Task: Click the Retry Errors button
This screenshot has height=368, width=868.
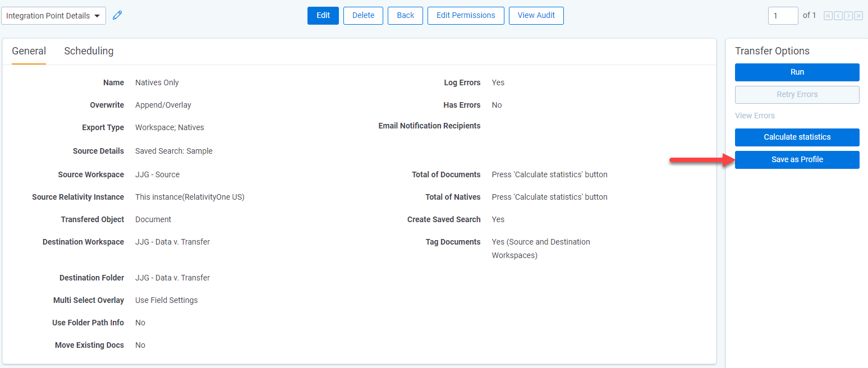Action: click(x=797, y=95)
